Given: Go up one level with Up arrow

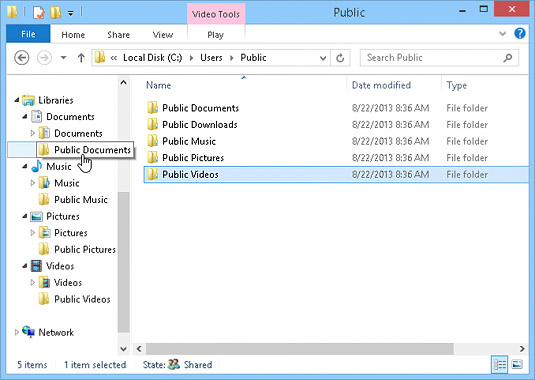Looking at the screenshot, I should click(81, 58).
